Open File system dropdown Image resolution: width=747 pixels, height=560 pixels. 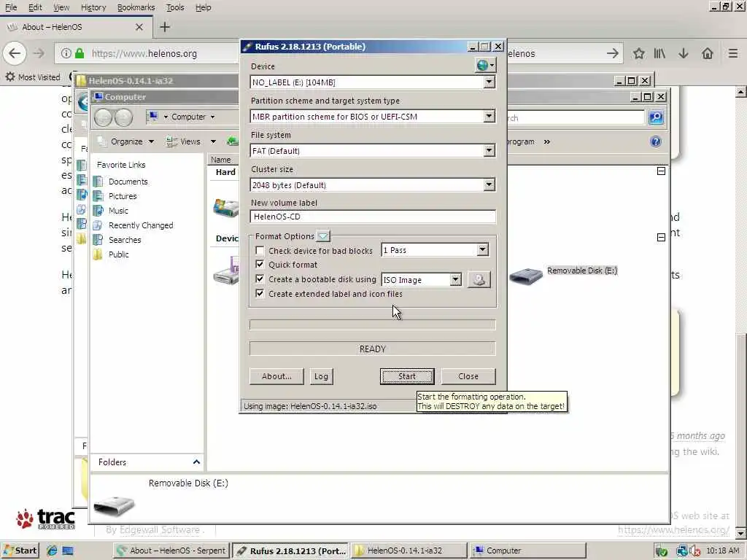pos(489,151)
